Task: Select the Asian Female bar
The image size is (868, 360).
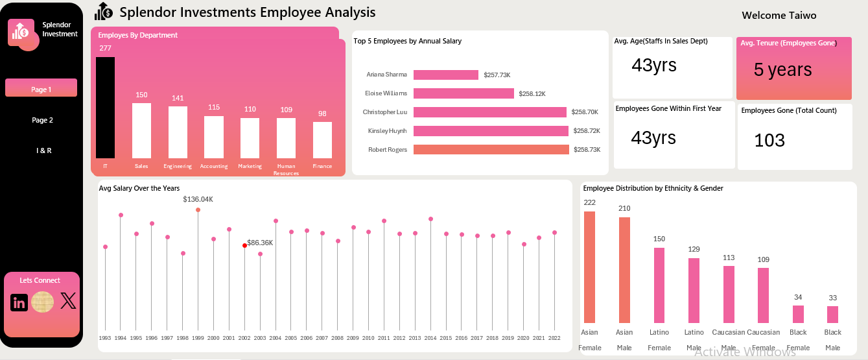Action: [x=589, y=267]
